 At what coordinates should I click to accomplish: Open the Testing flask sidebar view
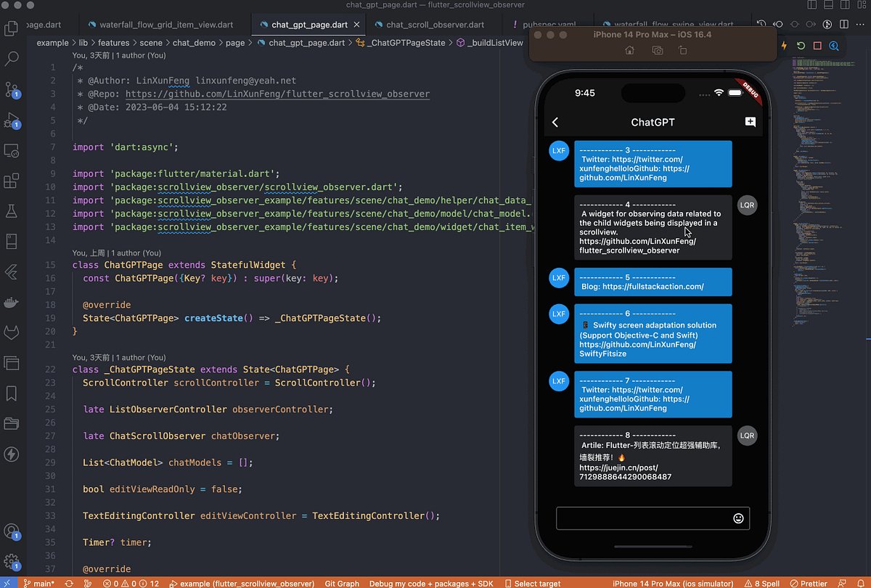click(12, 211)
